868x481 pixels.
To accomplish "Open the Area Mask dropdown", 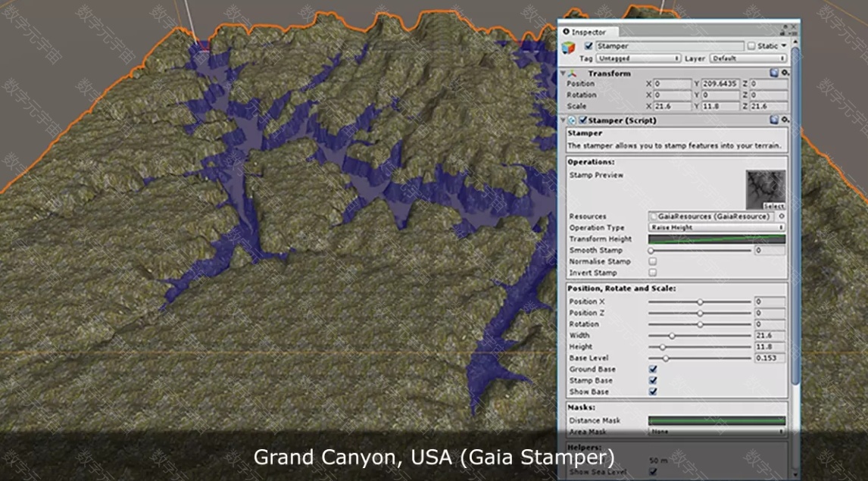I will tap(717, 431).
